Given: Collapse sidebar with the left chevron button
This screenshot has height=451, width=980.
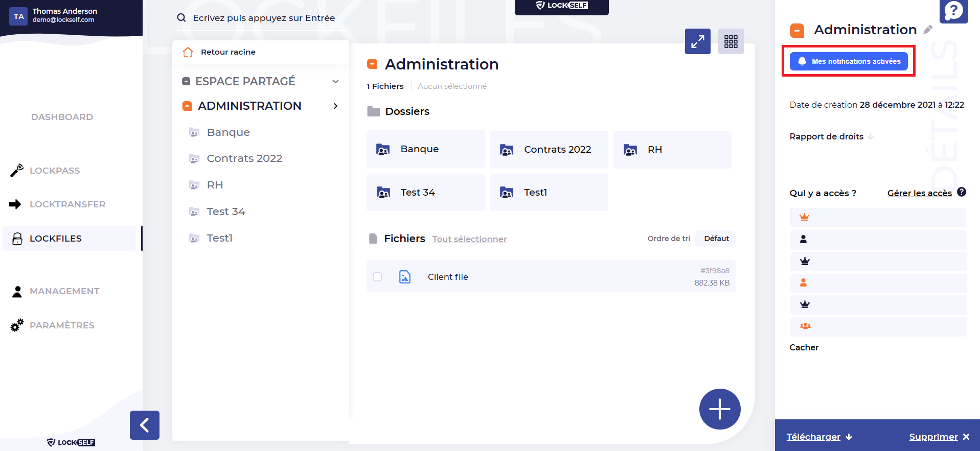Looking at the screenshot, I should 145,425.
